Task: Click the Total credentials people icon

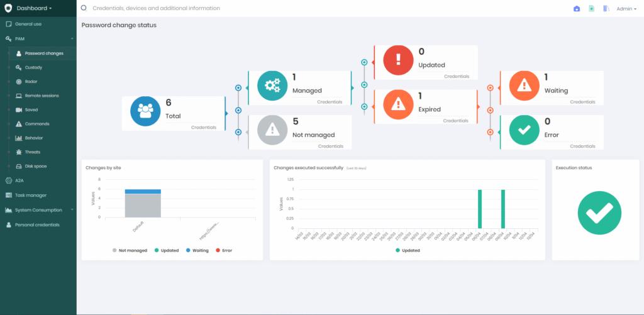Action: tap(145, 112)
